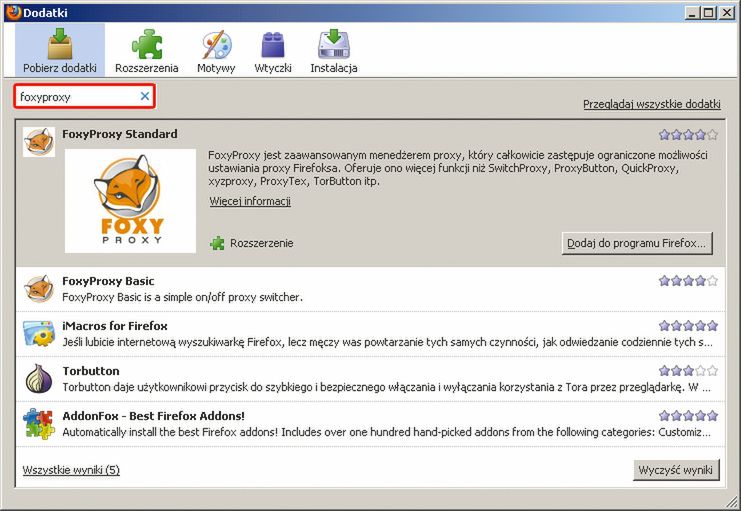Select the iMacros for Firefox result title
The height and width of the screenshot is (511, 741).
[115, 326]
